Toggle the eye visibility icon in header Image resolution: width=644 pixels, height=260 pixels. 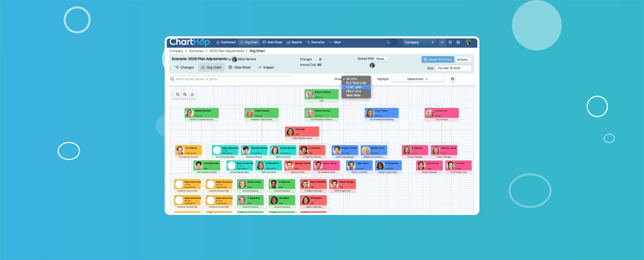coord(442,42)
